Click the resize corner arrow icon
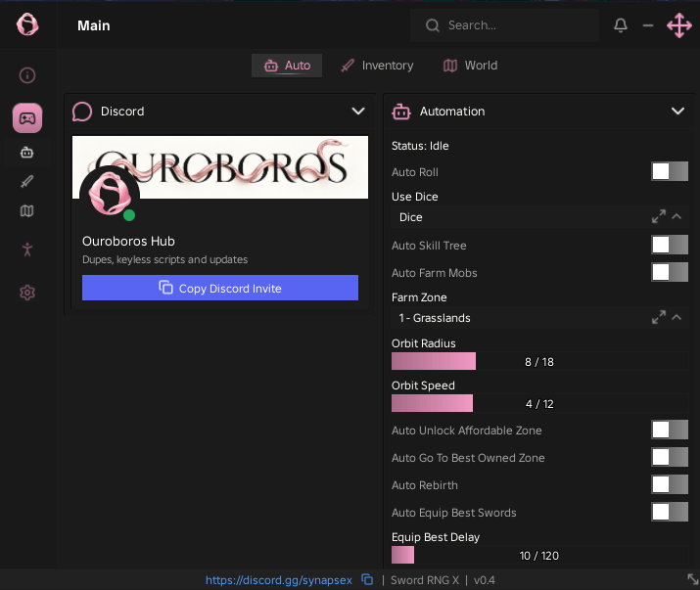This screenshot has width=700, height=590. pos(692,579)
